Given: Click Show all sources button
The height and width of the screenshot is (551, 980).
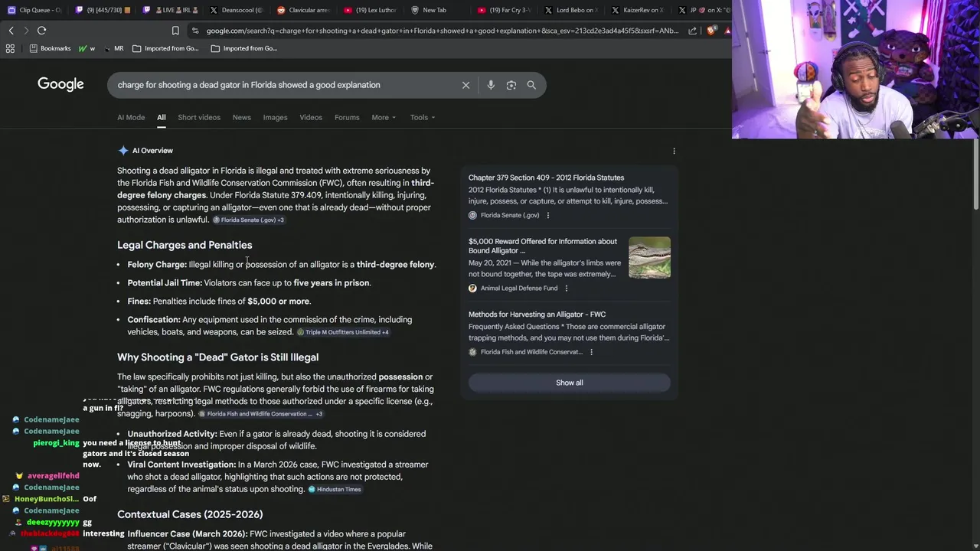Looking at the screenshot, I should tap(569, 383).
